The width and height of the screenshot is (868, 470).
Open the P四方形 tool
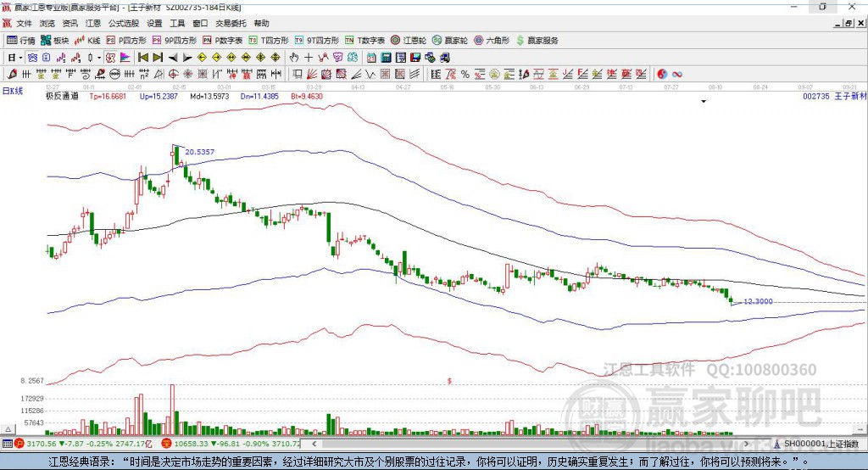click(x=126, y=41)
